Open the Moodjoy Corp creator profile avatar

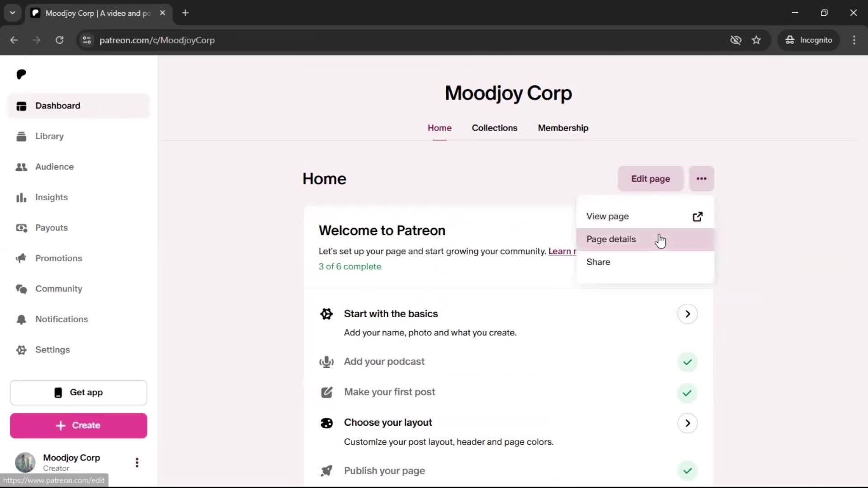point(25,462)
